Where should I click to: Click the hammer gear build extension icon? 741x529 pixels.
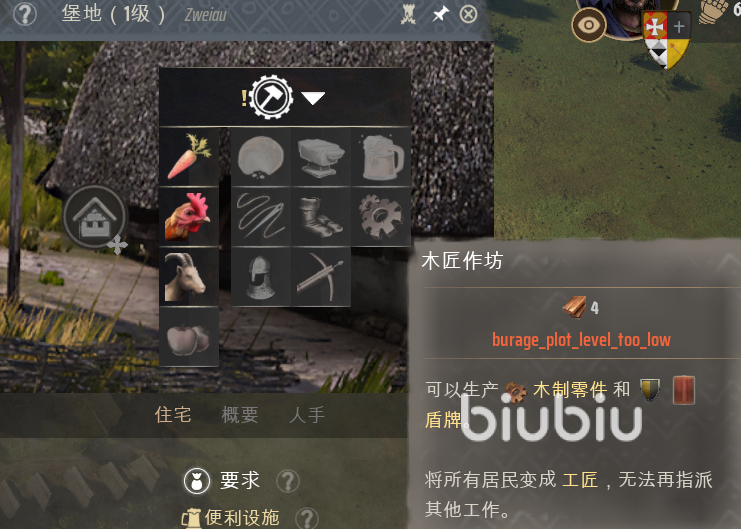(x=271, y=97)
